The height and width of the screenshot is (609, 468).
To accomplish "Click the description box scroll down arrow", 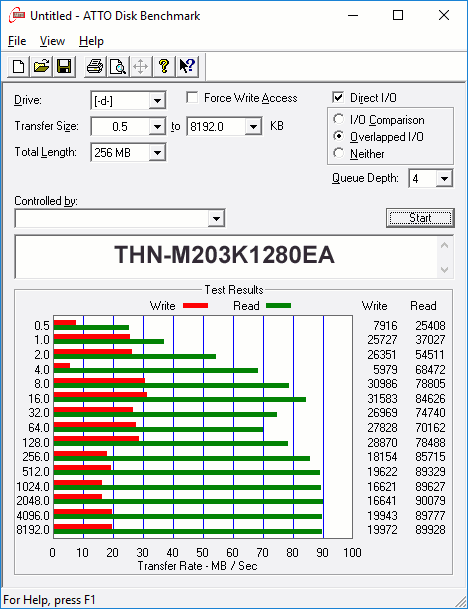I will (x=445, y=270).
